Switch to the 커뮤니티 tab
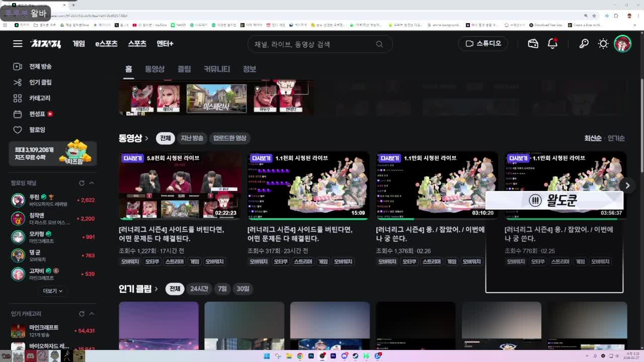Viewport: 644px width, 362px height. click(216, 69)
